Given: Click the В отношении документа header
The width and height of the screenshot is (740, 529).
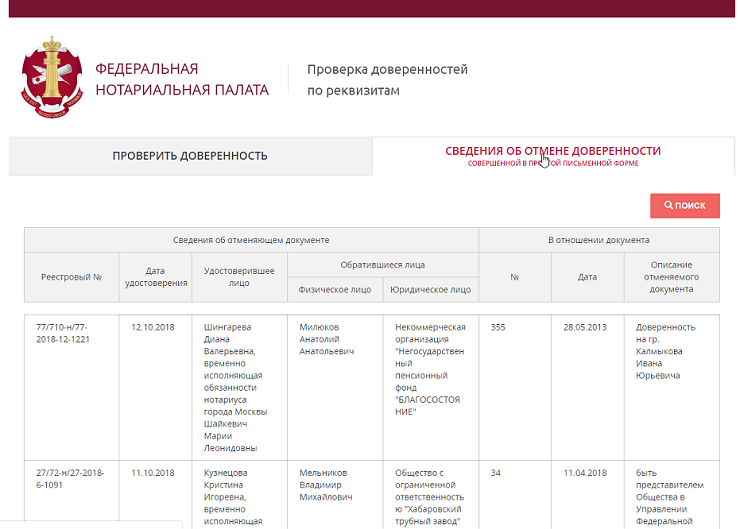Looking at the screenshot, I should point(599,240).
